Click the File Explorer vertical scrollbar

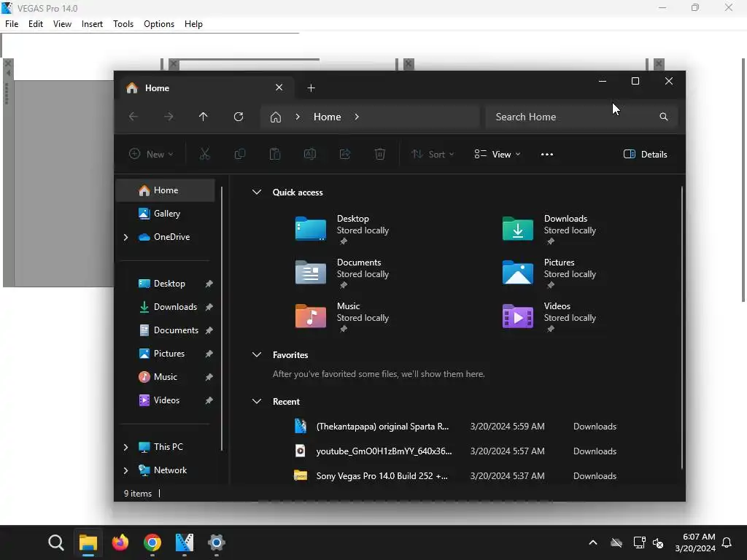(682, 328)
